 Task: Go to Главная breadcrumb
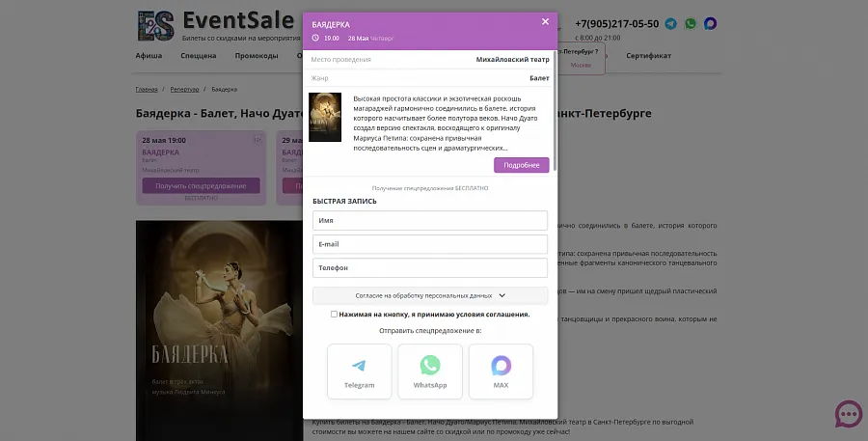pos(147,89)
